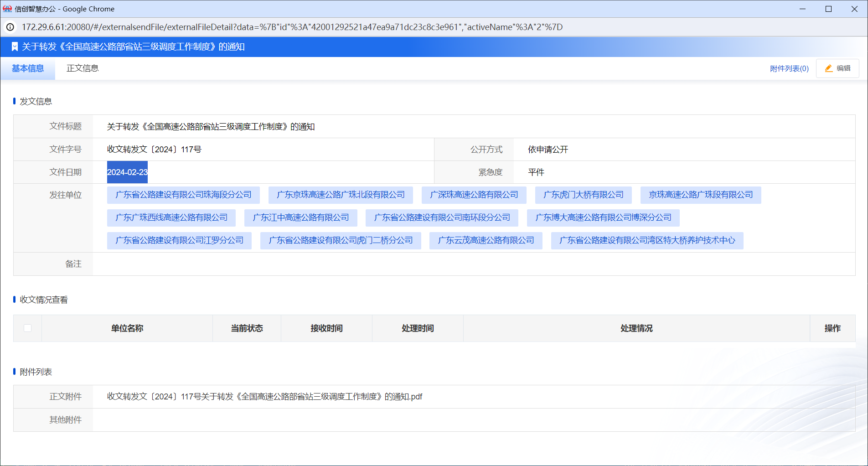Click the 编辑 button
Viewport: 868px width, 466px height.
point(837,68)
